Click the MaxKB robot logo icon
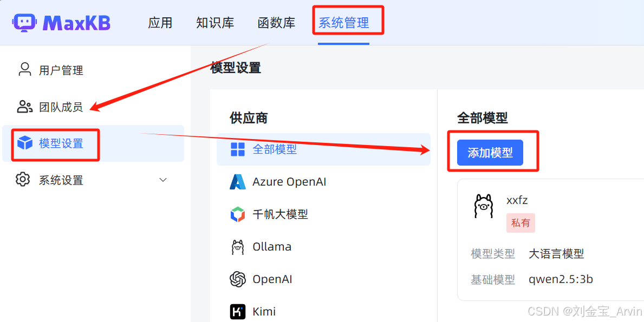The image size is (644, 322). (24, 23)
